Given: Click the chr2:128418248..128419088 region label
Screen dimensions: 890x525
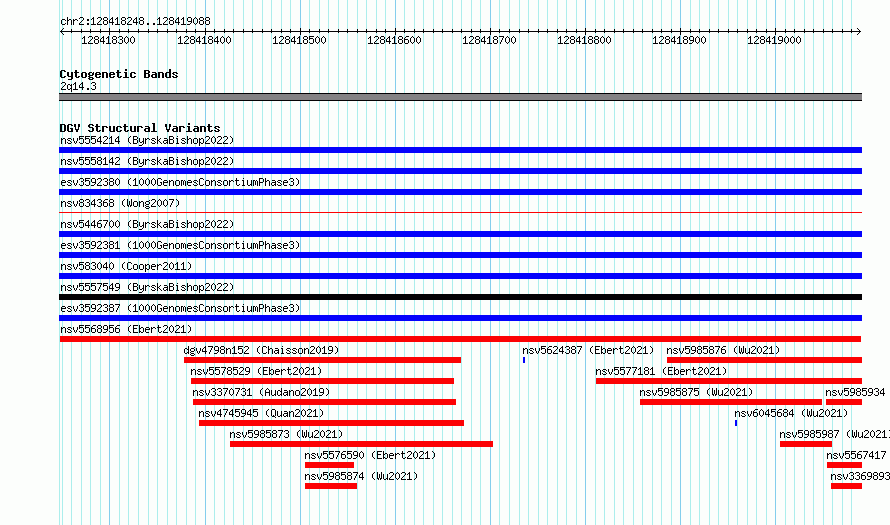Looking at the screenshot, I should click(135, 21).
